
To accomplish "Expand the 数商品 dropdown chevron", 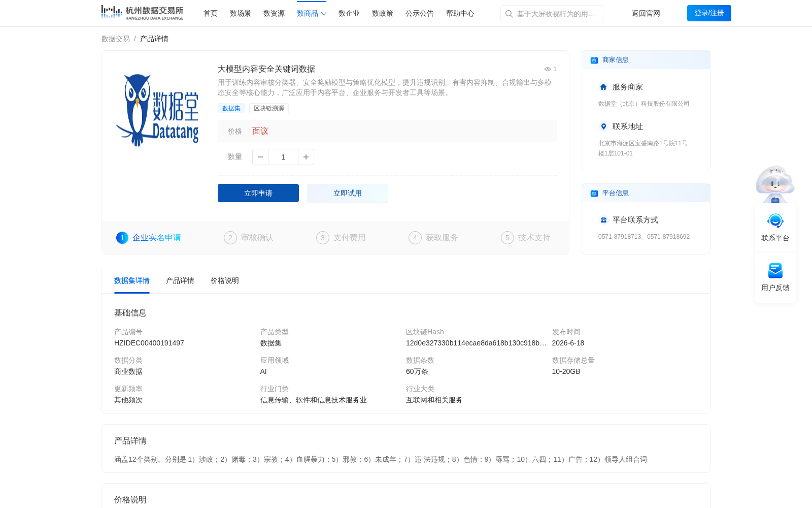I will point(324,14).
